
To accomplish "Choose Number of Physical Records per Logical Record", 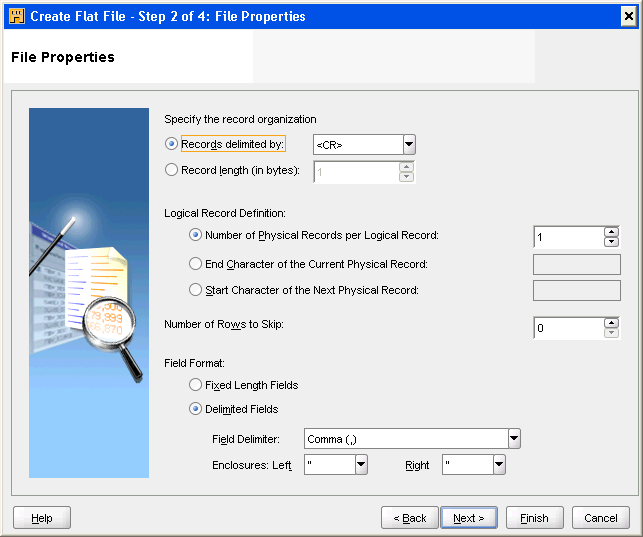I will [195, 236].
